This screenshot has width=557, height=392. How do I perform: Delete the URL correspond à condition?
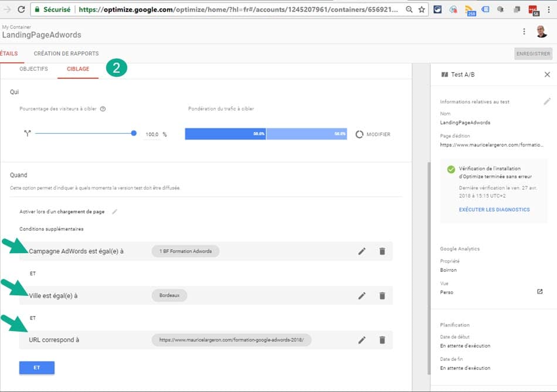pyautogui.click(x=382, y=340)
